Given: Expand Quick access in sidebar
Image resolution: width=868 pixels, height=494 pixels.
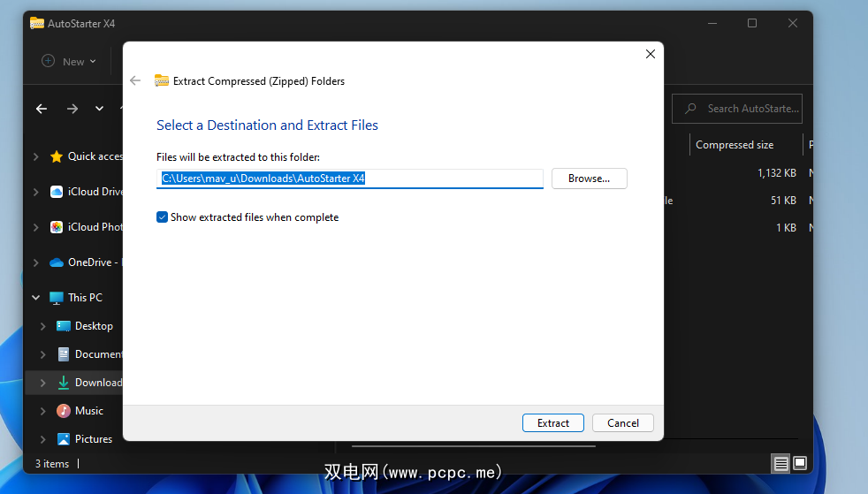Looking at the screenshot, I should [36, 156].
